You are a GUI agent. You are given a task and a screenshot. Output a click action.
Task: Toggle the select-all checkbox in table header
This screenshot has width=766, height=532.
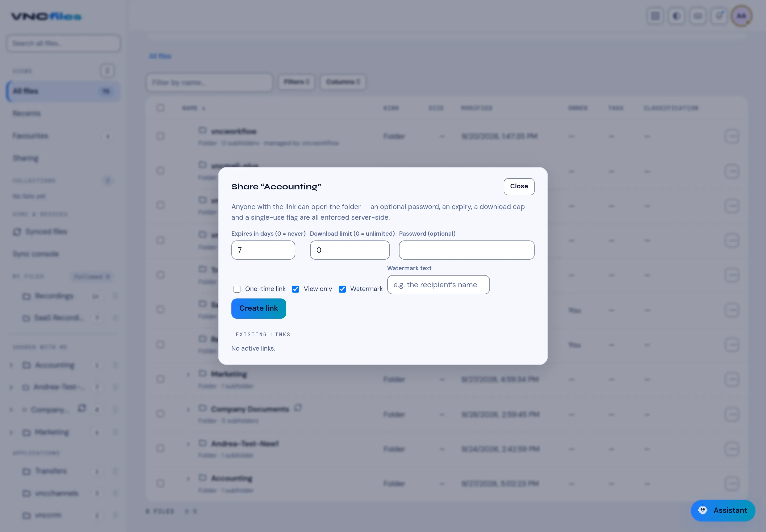160,108
